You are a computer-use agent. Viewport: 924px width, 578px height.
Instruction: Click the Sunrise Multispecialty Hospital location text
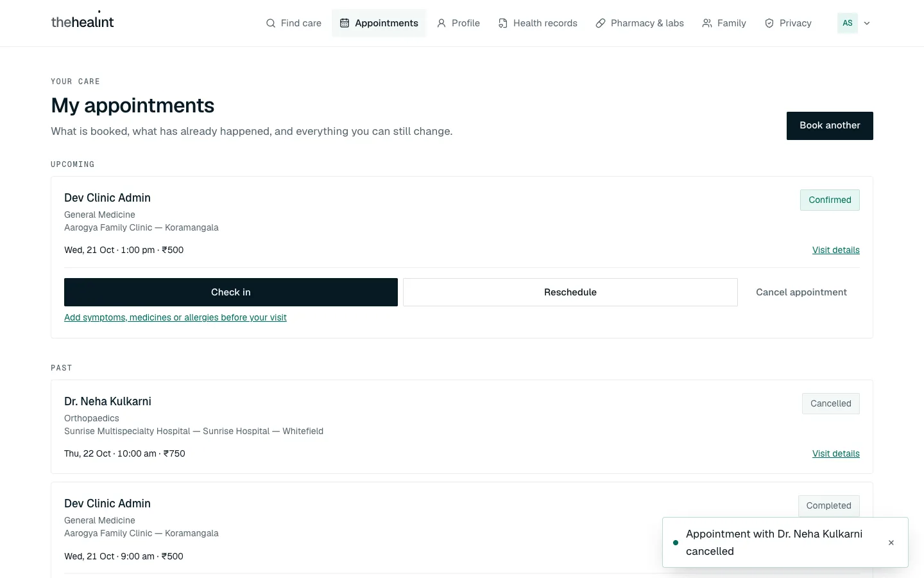pyautogui.click(x=194, y=431)
